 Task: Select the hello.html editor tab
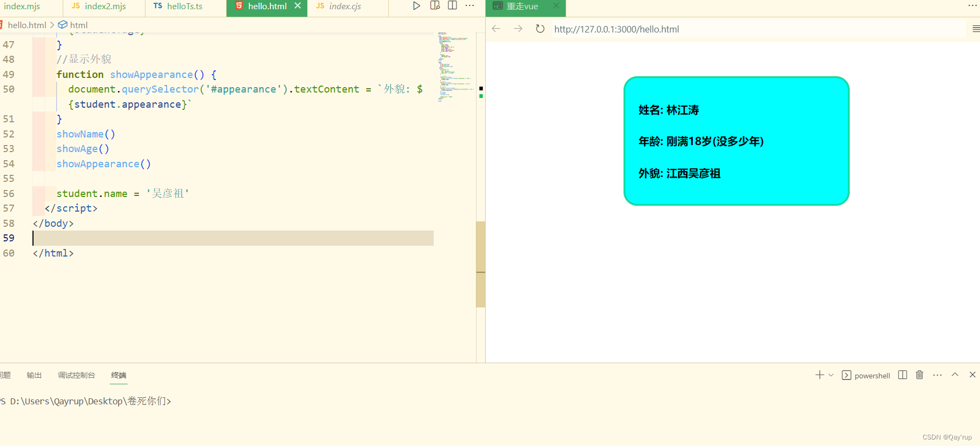tap(267, 6)
